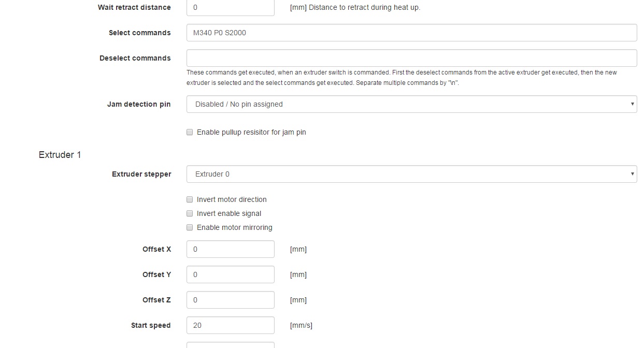The image size is (644, 348).
Task: Select the Offset X input box
Action: pyautogui.click(x=230, y=249)
